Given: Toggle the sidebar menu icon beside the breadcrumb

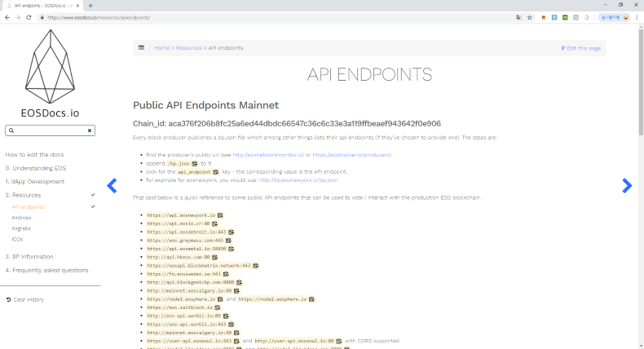Looking at the screenshot, I should [141, 47].
